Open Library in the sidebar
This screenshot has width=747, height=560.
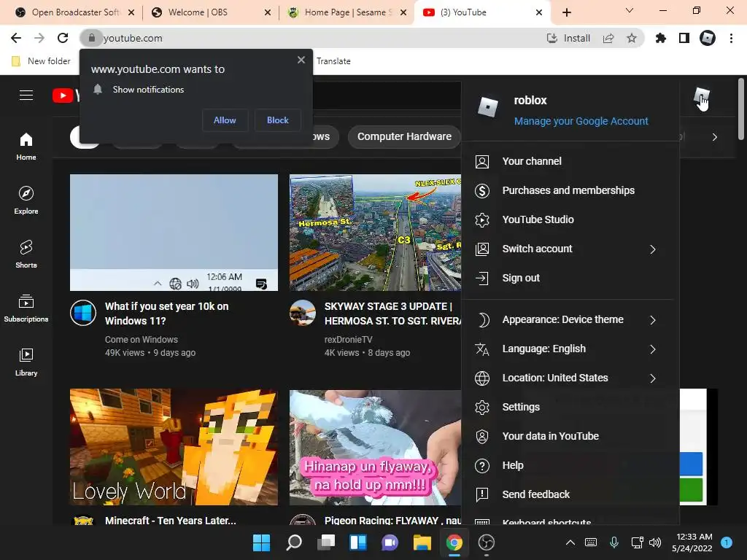[26, 362]
